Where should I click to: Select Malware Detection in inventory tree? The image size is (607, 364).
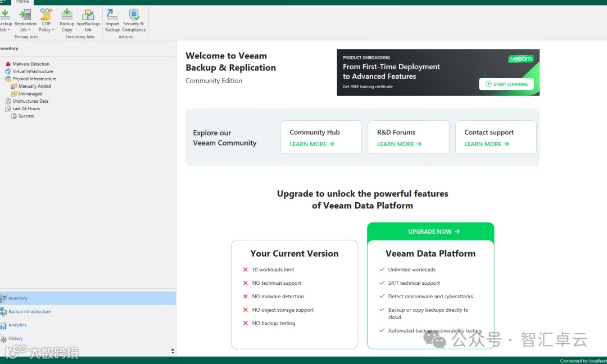pos(31,64)
